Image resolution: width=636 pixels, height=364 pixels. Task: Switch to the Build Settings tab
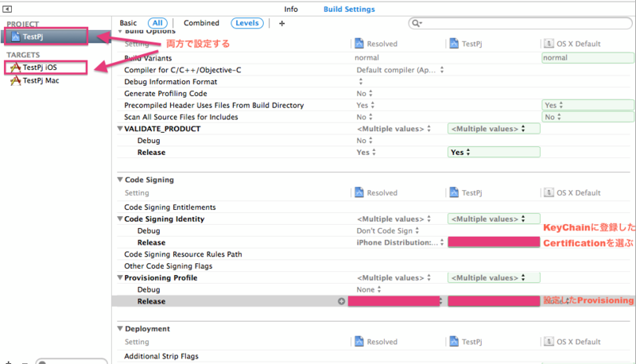pos(349,9)
